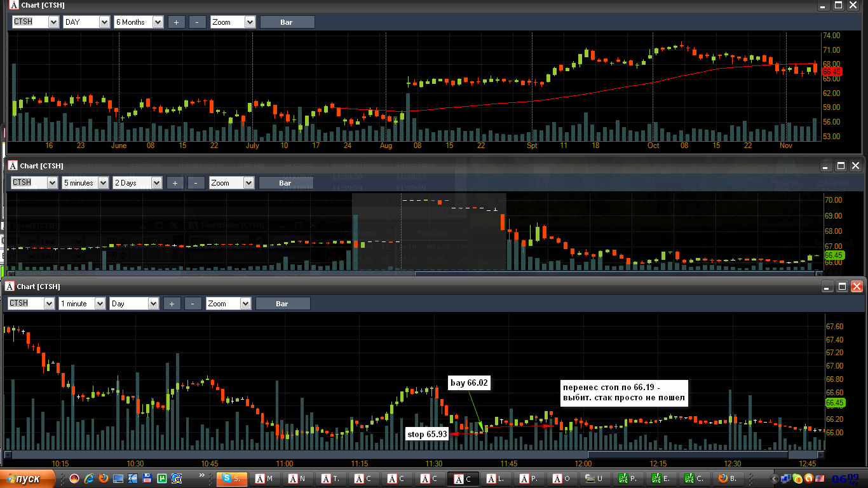This screenshot has width=868, height=488.
Task: Click blue music quick launch icon
Action: (177, 478)
